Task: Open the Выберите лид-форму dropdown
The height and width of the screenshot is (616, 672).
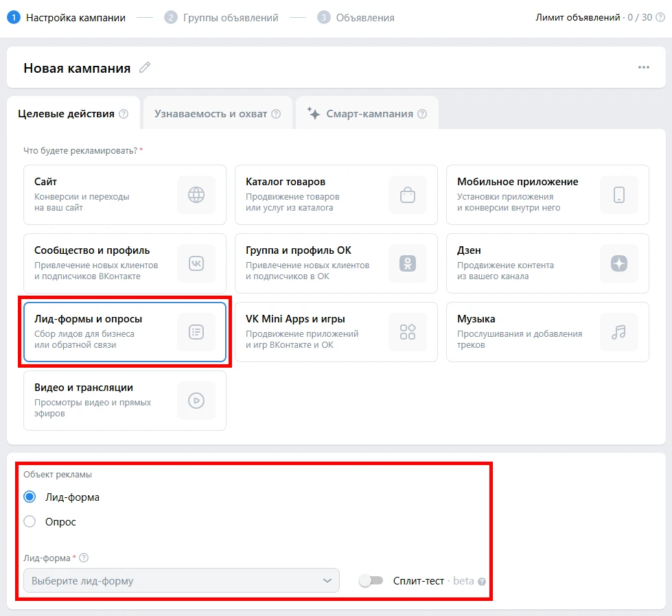Action: 181,580
